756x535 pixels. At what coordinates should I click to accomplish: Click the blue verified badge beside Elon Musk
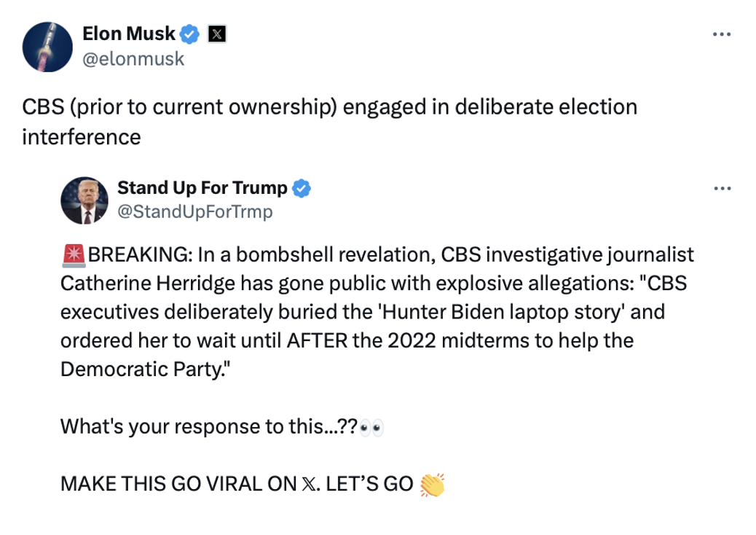tap(190, 34)
